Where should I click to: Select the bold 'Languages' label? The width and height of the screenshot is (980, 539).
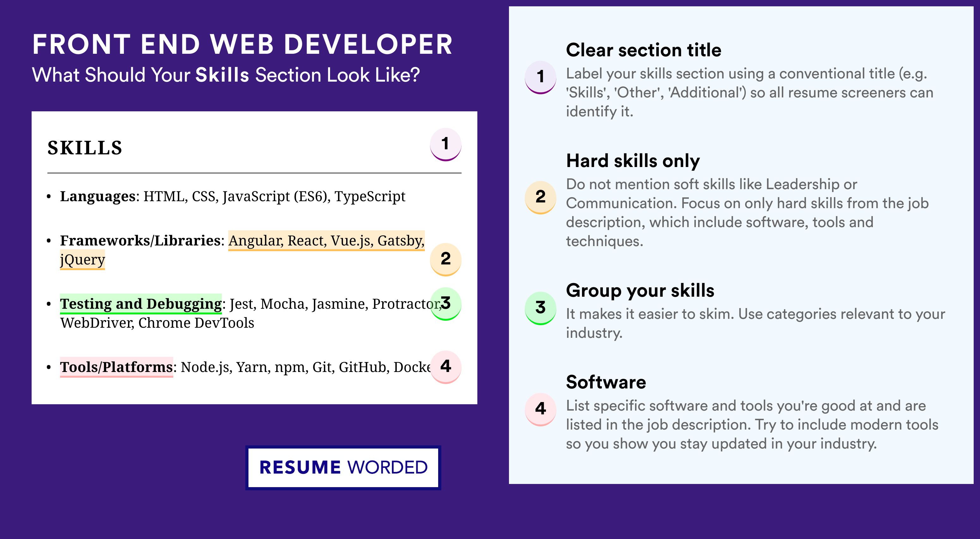click(97, 196)
